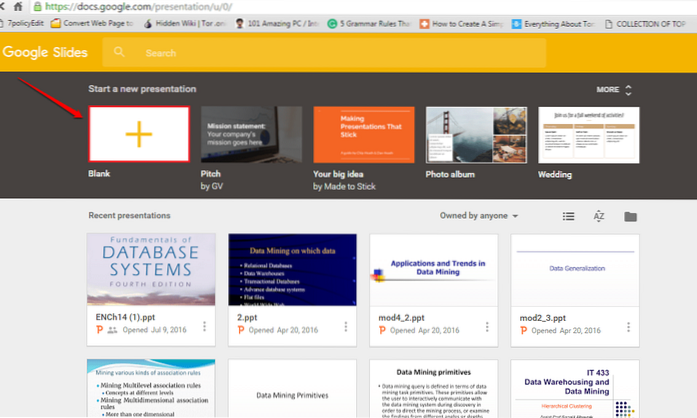Start a Blank presentation

point(139,133)
